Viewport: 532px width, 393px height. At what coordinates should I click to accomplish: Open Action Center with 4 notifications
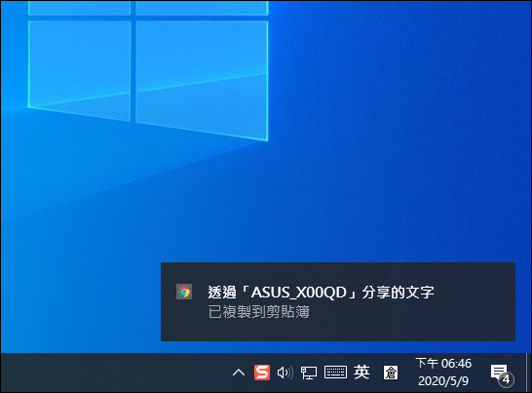tap(502, 374)
